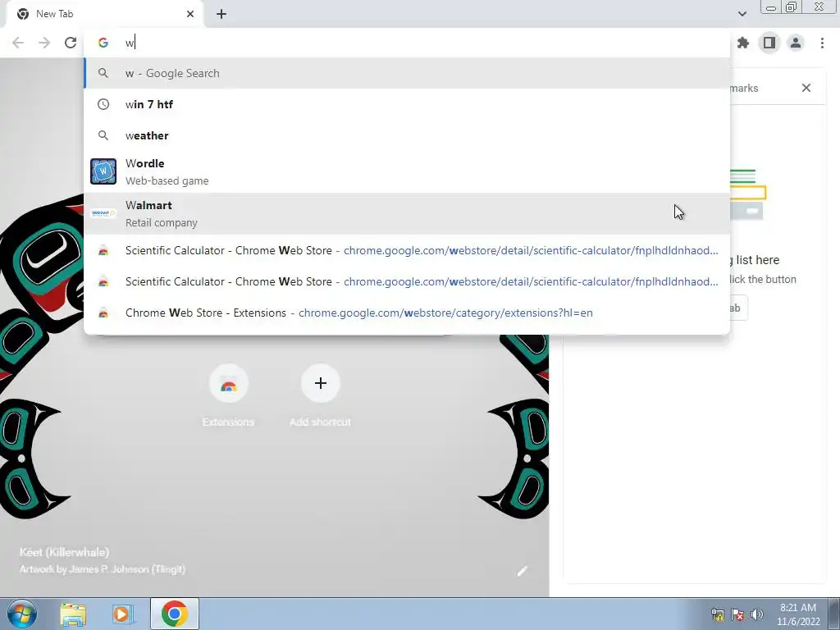Open first Scientific Calculator Web Store suggestion
Viewport: 840px width, 630px height.
point(407,250)
